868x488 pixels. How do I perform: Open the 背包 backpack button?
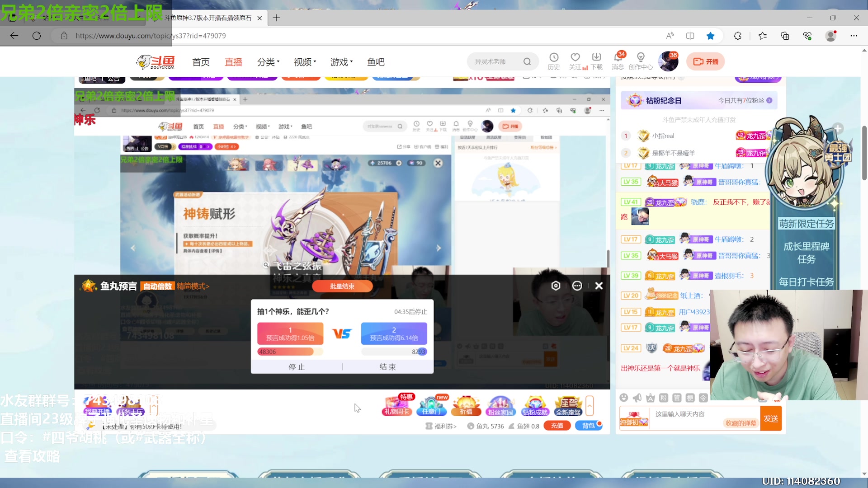tap(589, 426)
